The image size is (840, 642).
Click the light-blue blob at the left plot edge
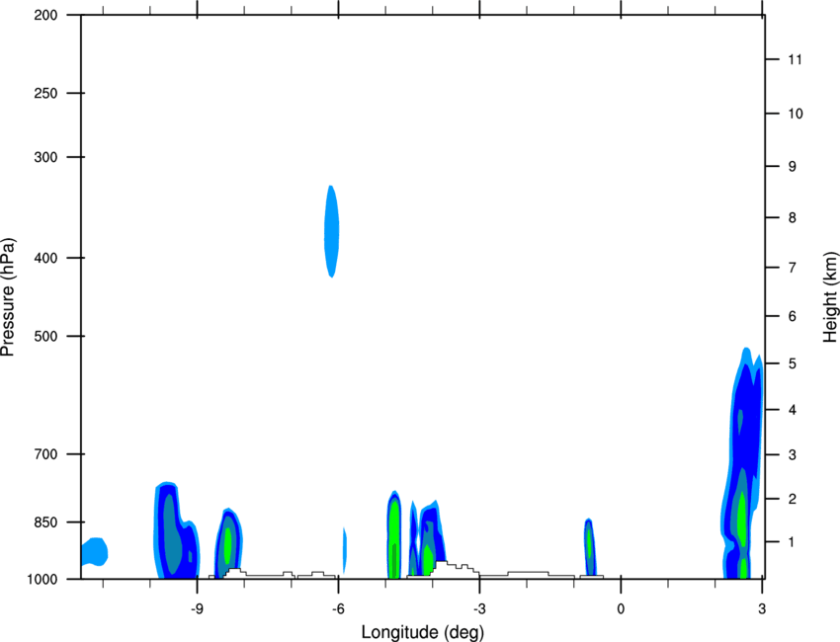[94, 551]
